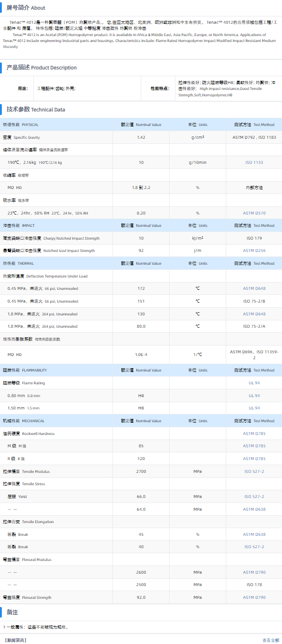Open ASTM D785 link for Rockwell R scale
282x644 pixels.
(254, 459)
